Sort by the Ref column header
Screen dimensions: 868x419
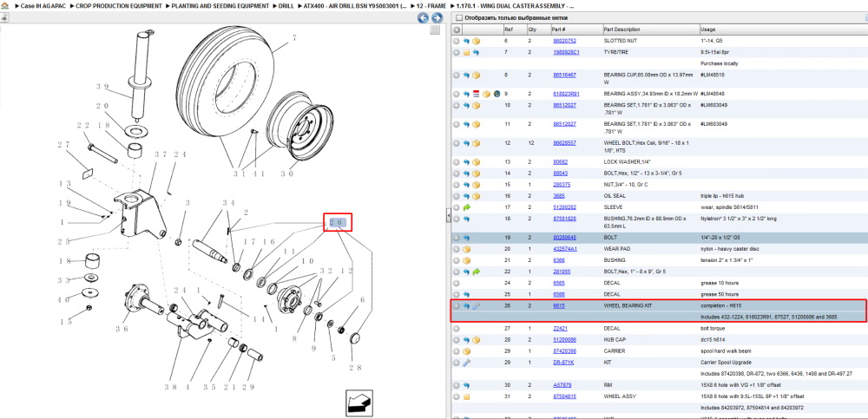514,29
